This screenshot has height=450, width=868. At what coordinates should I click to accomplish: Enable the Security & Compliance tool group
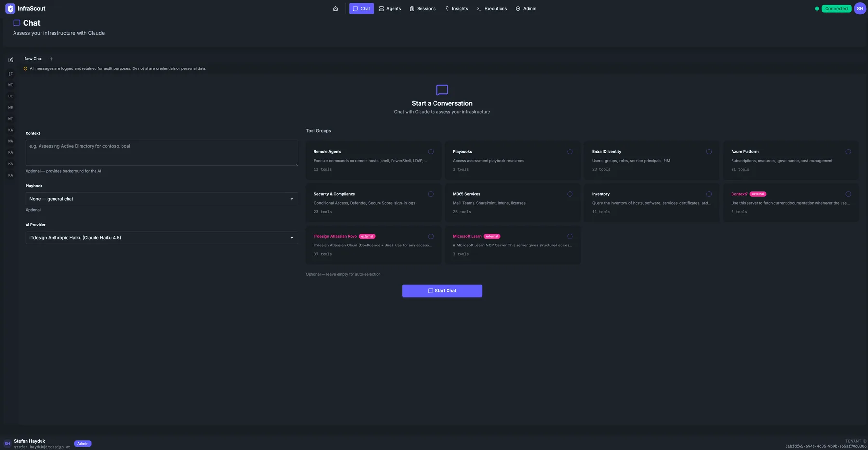point(431,194)
